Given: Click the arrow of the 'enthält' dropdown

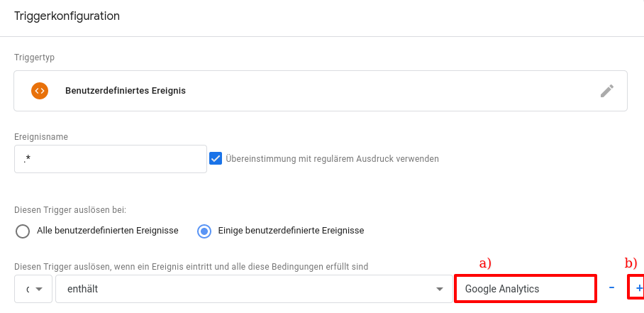Looking at the screenshot, I should point(439,289).
